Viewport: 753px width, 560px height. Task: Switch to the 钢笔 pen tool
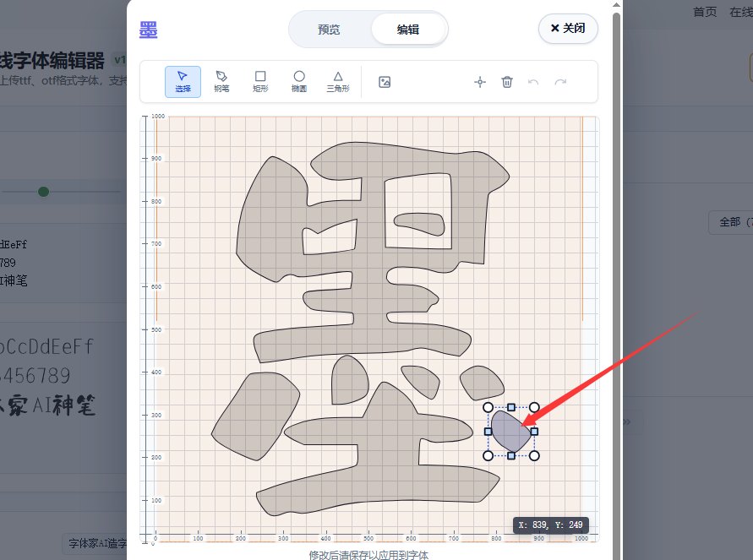221,81
